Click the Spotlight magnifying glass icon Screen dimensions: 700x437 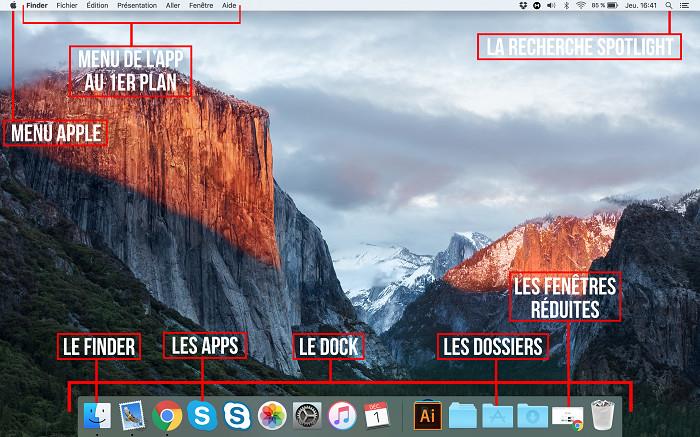669,6
